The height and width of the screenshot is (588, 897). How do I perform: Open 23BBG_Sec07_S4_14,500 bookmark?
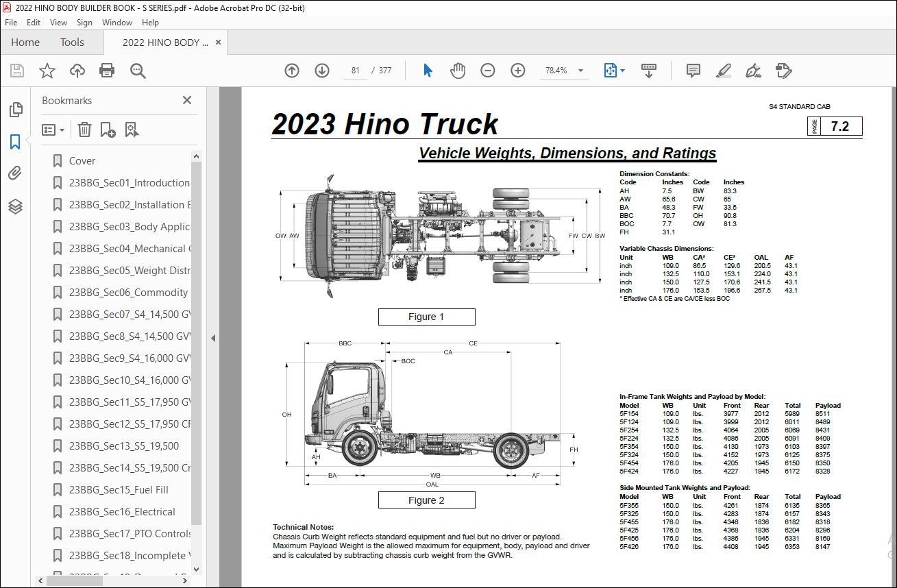pos(130,315)
